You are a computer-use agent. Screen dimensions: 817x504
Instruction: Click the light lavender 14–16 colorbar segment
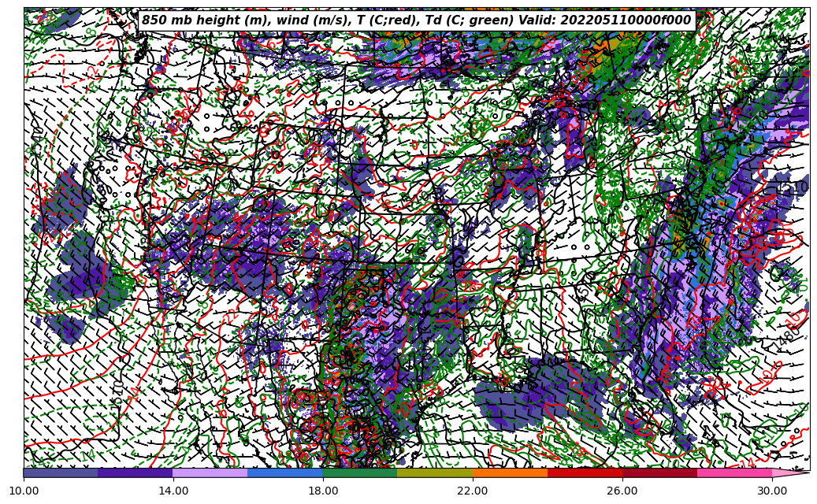[x=210, y=472]
